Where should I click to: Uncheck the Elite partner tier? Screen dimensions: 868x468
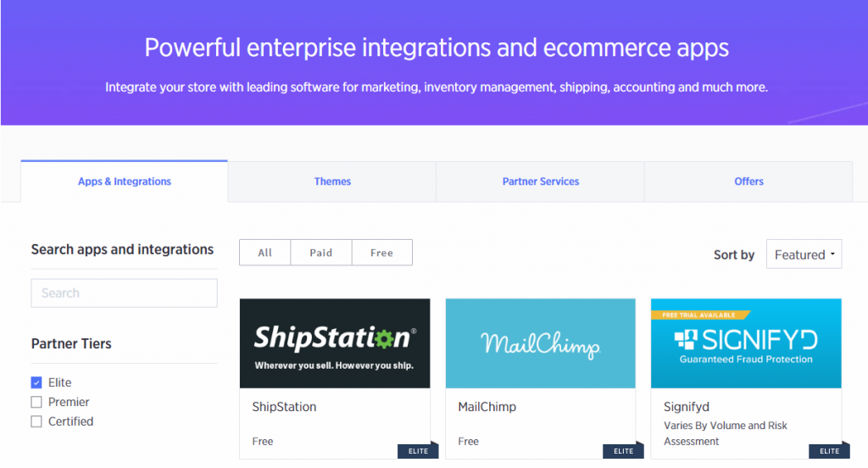pos(36,382)
